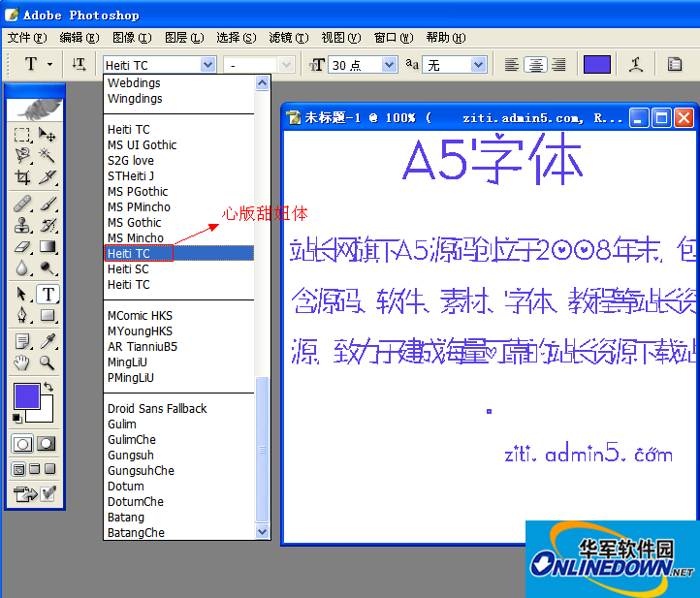Open font family dropdown arrow
Viewport: 700px width, 598px height.
click(207, 65)
